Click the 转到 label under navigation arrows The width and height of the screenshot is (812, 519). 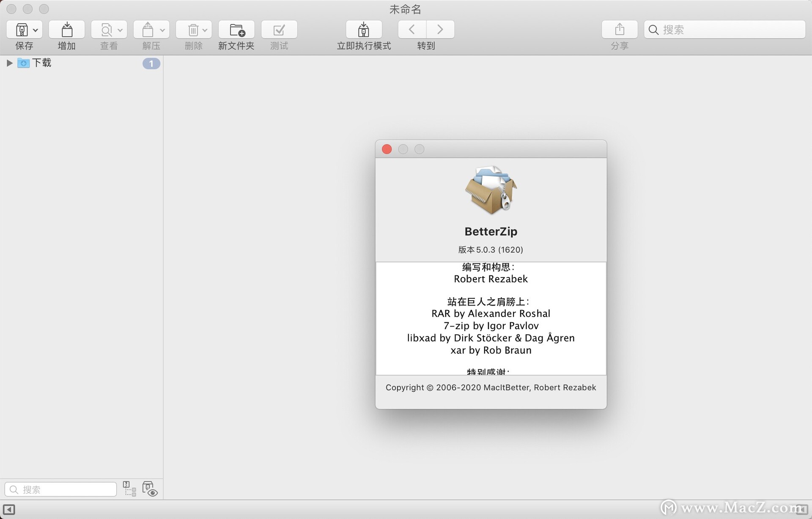[x=426, y=46]
